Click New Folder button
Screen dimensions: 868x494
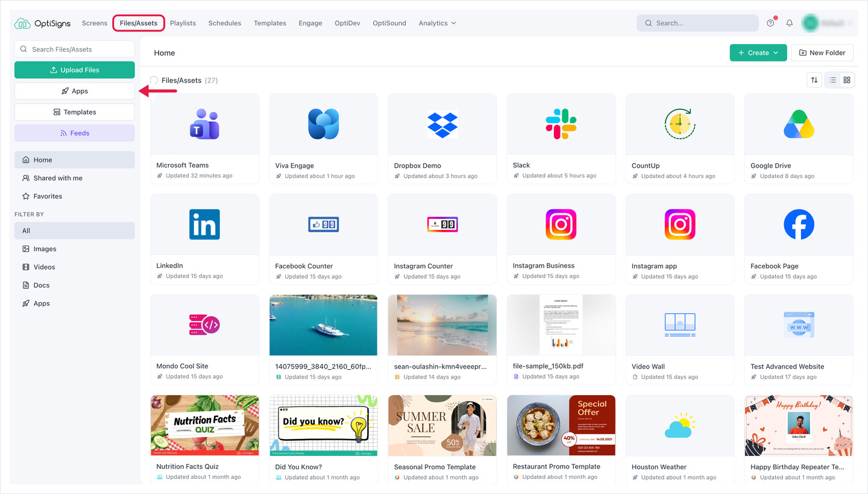pyautogui.click(x=822, y=52)
